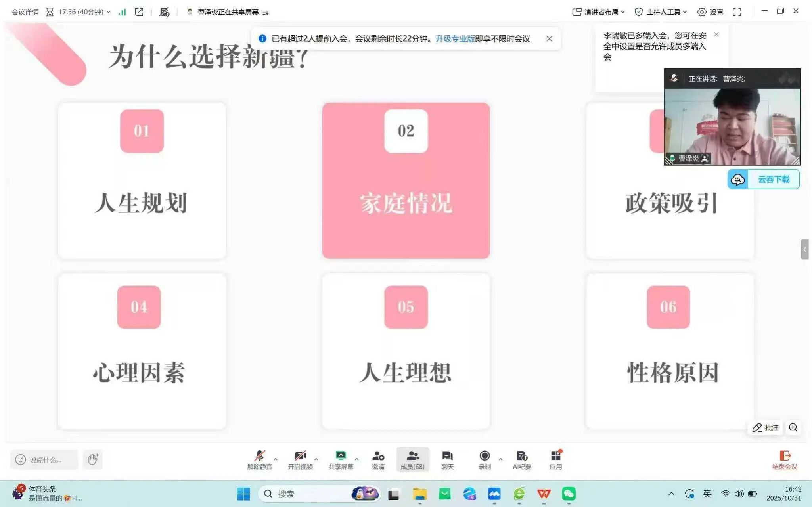Viewport: 812px width, 507px height.
Task: Open the presenter layout dropdown
Action: click(x=599, y=12)
